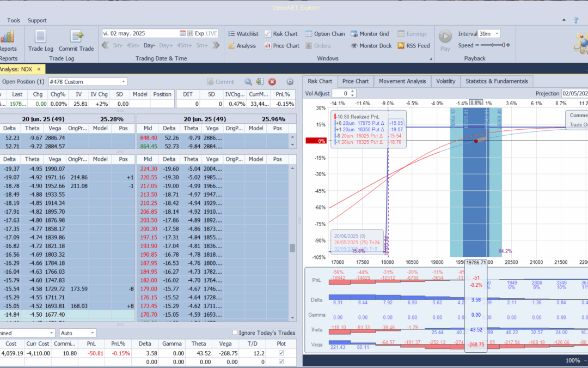The image size is (588, 368).
Task: Open the Interval 30m dropdown
Action: point(496,34)
